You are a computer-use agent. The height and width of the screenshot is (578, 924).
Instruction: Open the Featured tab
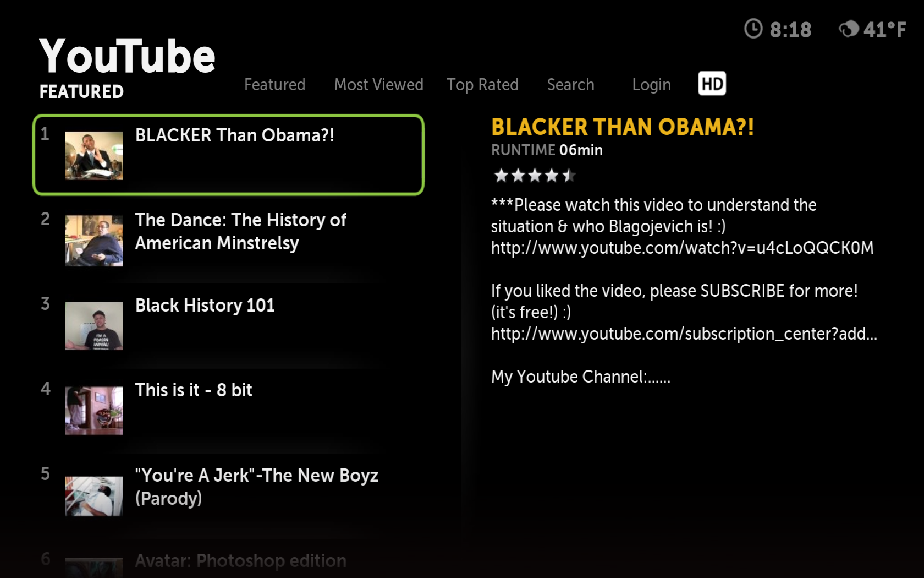274,85
